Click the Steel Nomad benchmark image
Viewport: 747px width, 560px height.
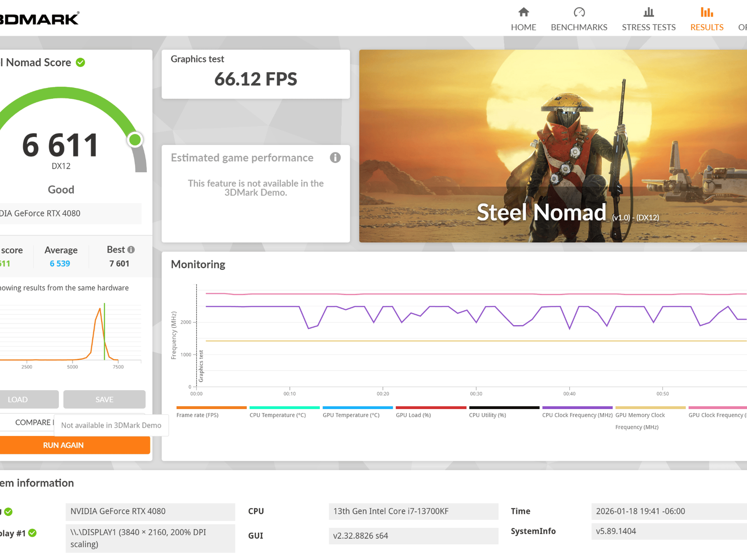click(553, 146)
